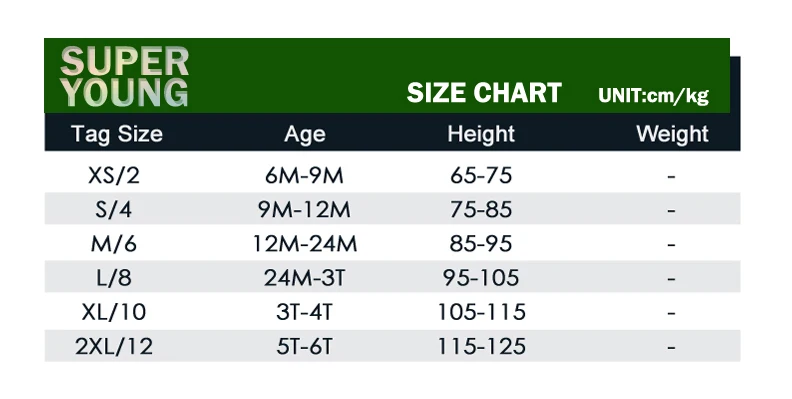Click the 65-75 height value

[481, 176]
